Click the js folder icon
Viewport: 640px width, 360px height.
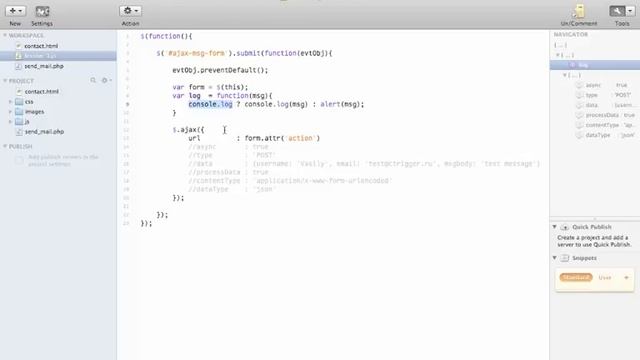pyautogui.click(x=19, y=122)
